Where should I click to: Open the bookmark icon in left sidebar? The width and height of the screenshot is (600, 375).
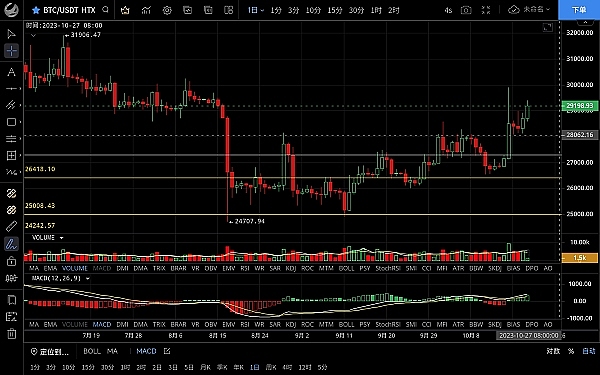click(11, 300)
